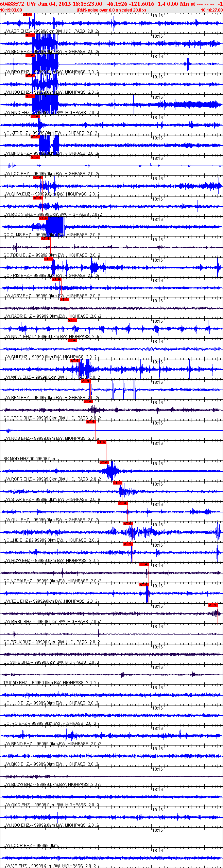This screenshot has width=223, height=868.
Task: Click the RMS noise scaling note in header
Action: pos(112,10)
